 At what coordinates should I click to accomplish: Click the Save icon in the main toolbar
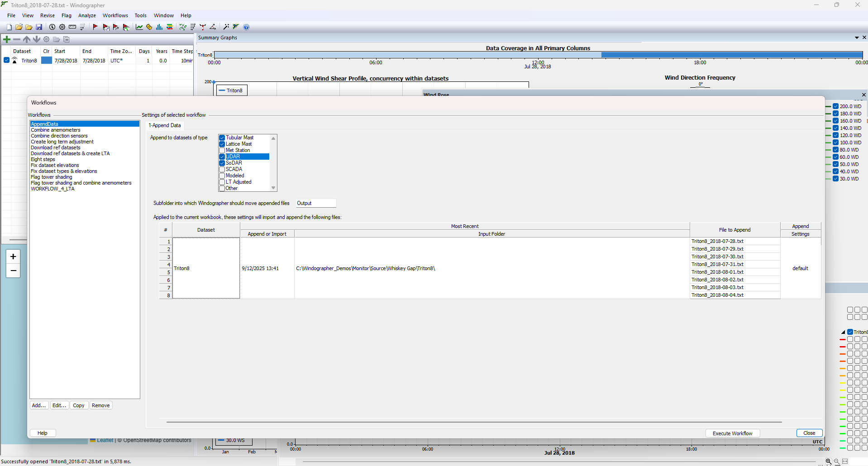[39, 27]
